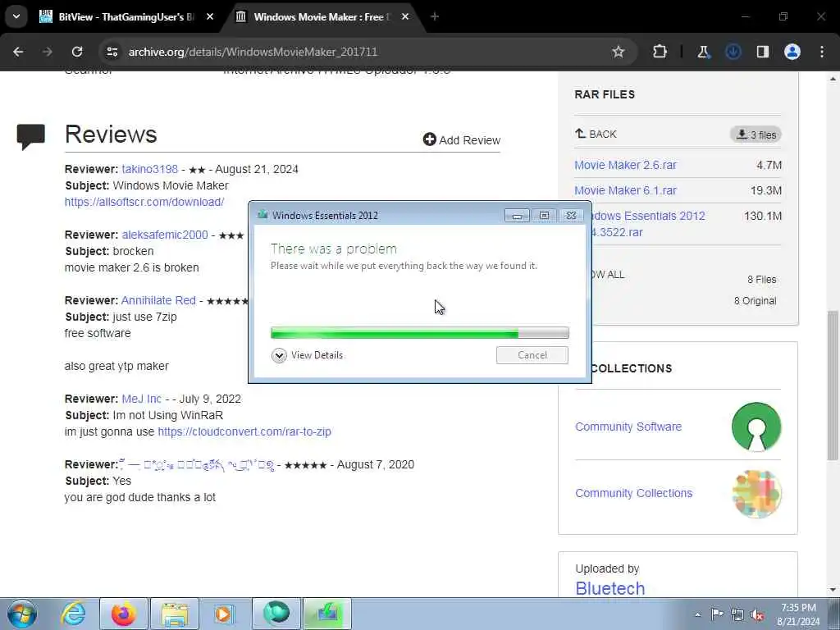
Task: Toggle the browser side panel icon
Action: (x=763, y=52)
